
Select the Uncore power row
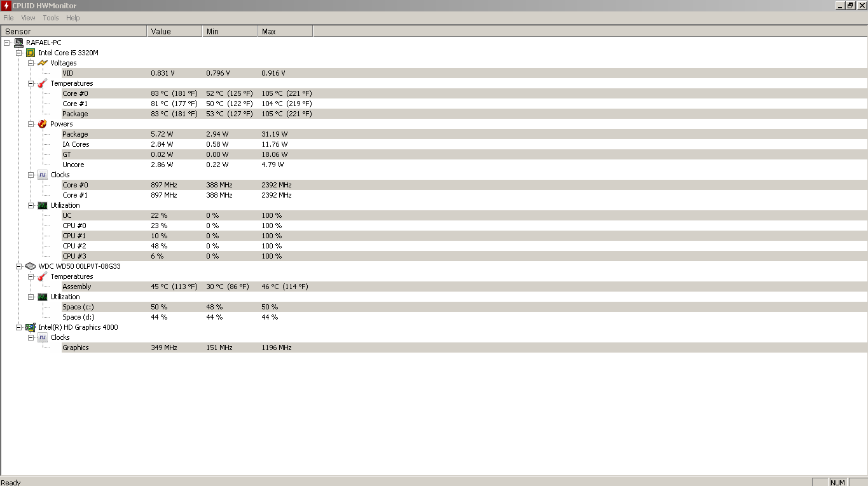(464, 165)
